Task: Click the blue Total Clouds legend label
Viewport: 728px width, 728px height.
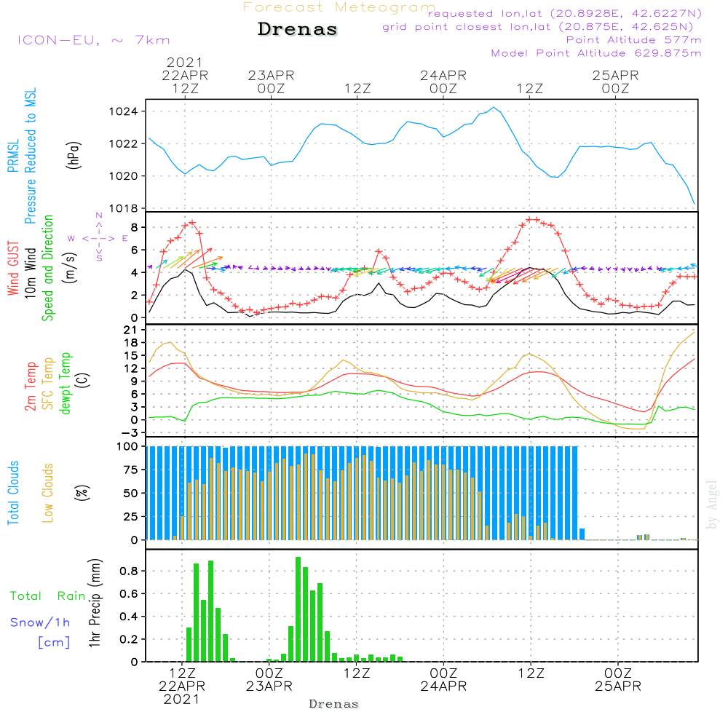Action: 13,493
